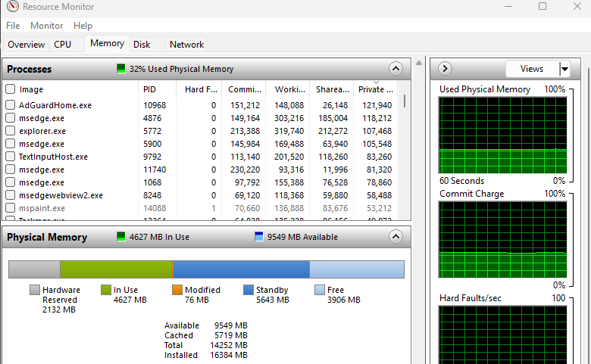Click the 9549 MB Available header label
Screen dimensions: 591x364
[x=302, y=237]
